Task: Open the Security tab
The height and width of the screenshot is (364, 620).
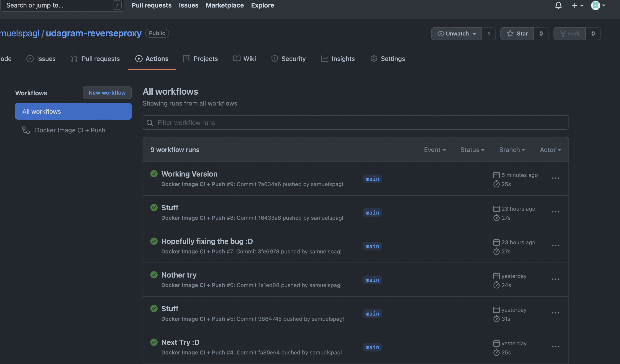Action: coord(288,59)
